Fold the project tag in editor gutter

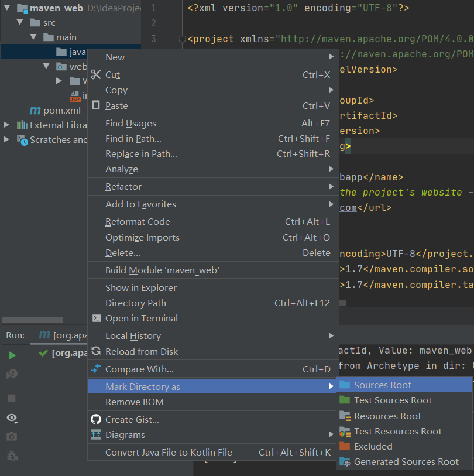pos(182,39)
